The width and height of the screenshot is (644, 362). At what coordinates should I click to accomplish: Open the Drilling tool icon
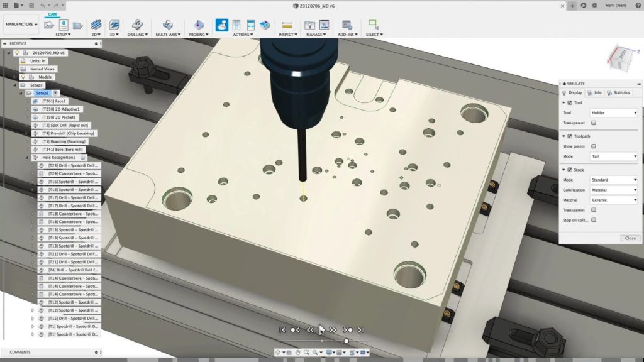click(136, 25)
